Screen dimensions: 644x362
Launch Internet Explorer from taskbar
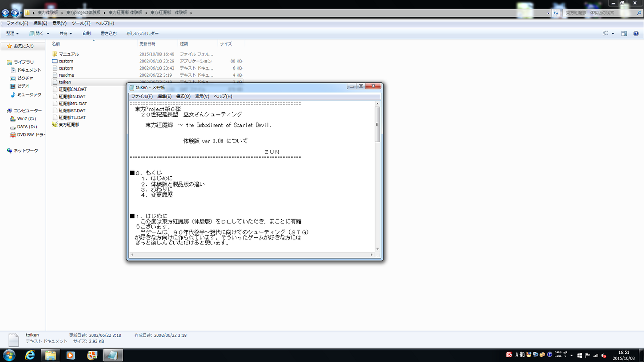[31, 355]
